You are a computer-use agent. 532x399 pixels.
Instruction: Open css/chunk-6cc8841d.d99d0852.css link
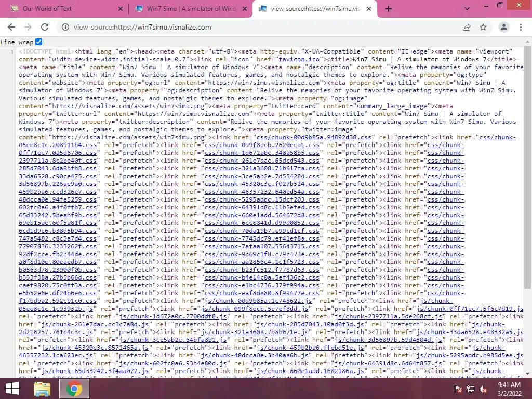[x=262, y=223]
